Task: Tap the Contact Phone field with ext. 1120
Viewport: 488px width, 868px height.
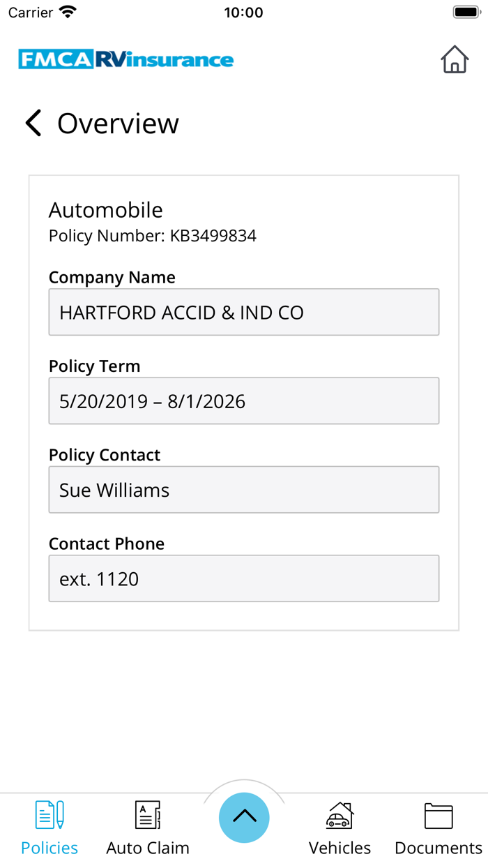Action: tap(244, 578)
